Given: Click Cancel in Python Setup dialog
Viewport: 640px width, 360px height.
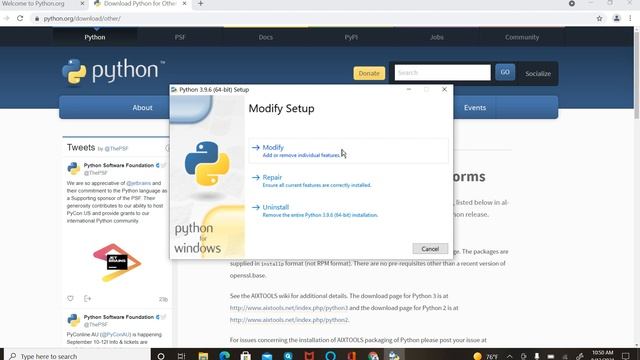Looking at the screenshot, I should tap(430, 249).
